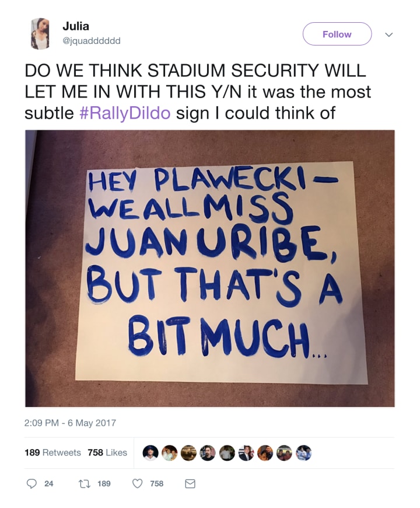This screenshot has height=508, width=420.
Task: Click the second liker's avatar
Action: (x=170, y=453)
